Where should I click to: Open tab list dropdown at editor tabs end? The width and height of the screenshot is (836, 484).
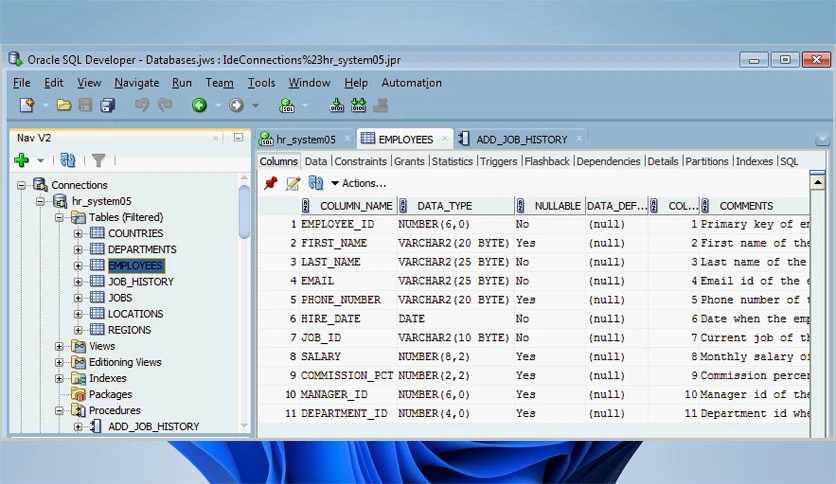pyautogui.click(x=822, y=140)
